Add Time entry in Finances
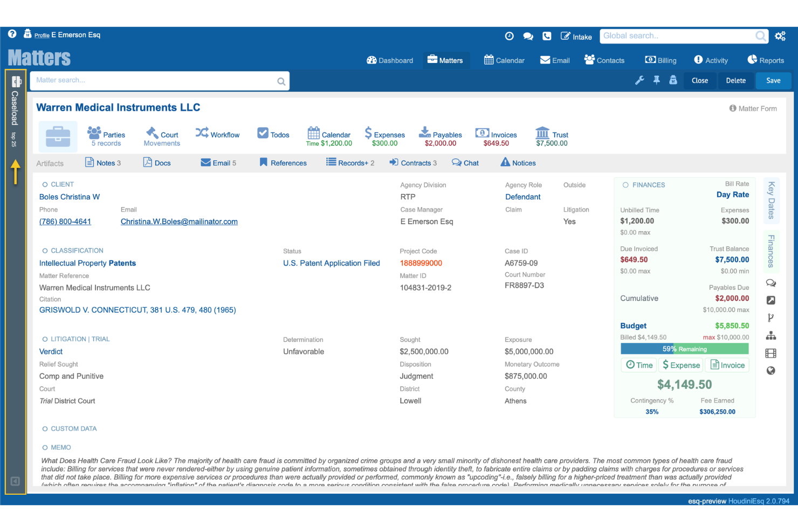This screenshot has width=798, height=532. (x=639, y=365)
